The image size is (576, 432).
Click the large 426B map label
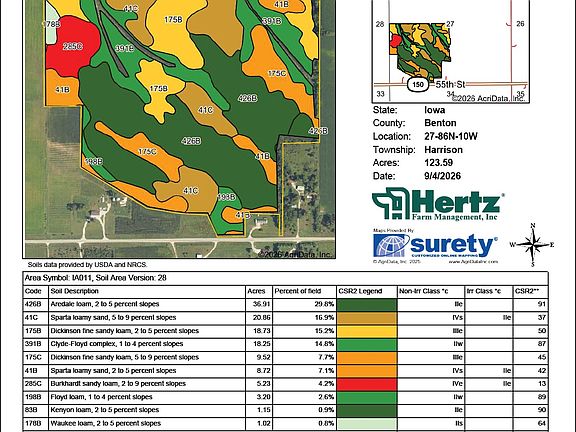point(247,98)
